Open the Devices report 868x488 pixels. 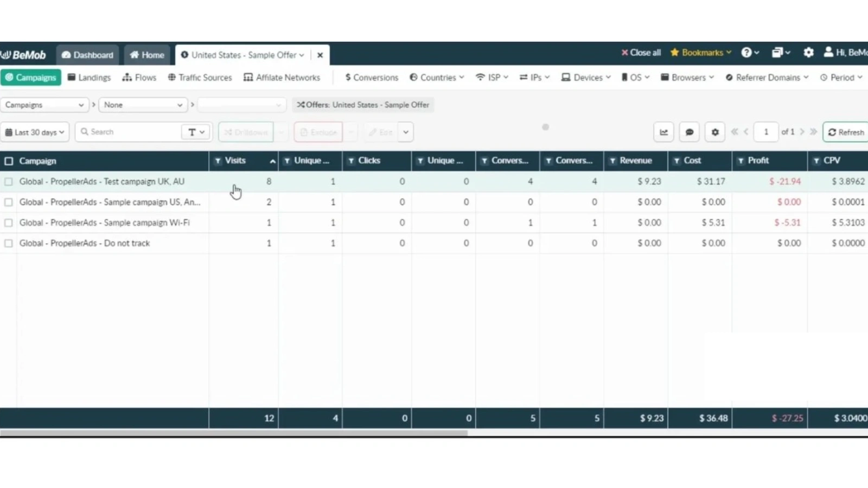click(x=585, y=77)
